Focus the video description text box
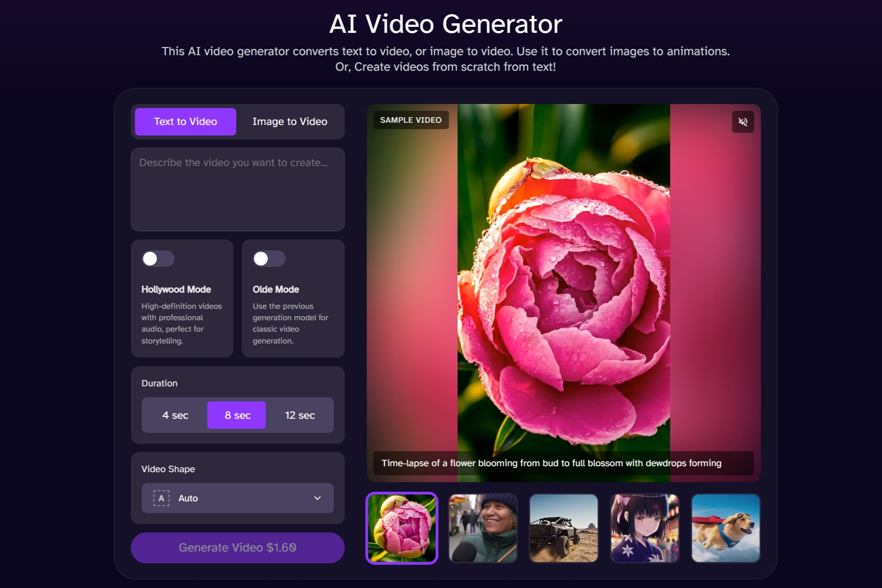This screenshot has width=882, height=588. click(x=237, y=189)
